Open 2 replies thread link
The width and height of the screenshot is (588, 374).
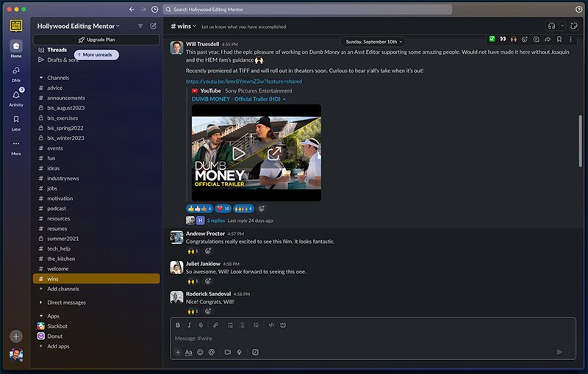click(215, 220)
